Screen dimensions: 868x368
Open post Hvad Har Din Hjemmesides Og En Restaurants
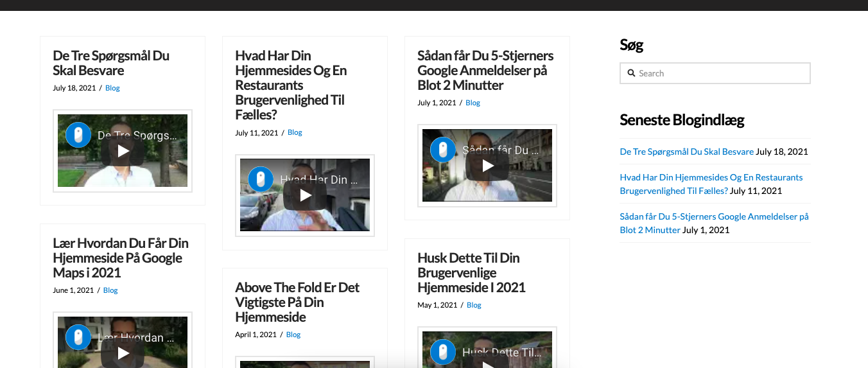[291, 85]
